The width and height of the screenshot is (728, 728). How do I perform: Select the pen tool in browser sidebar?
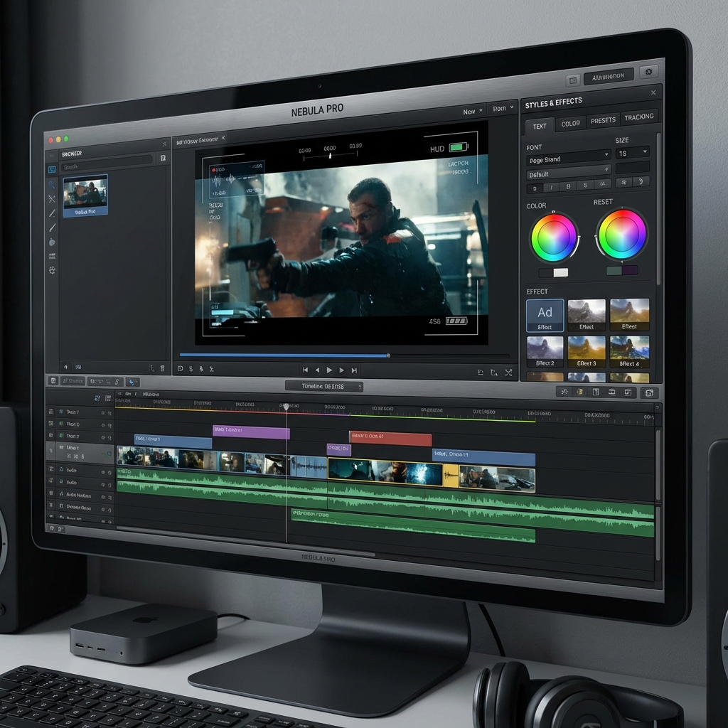click(52, 213)
